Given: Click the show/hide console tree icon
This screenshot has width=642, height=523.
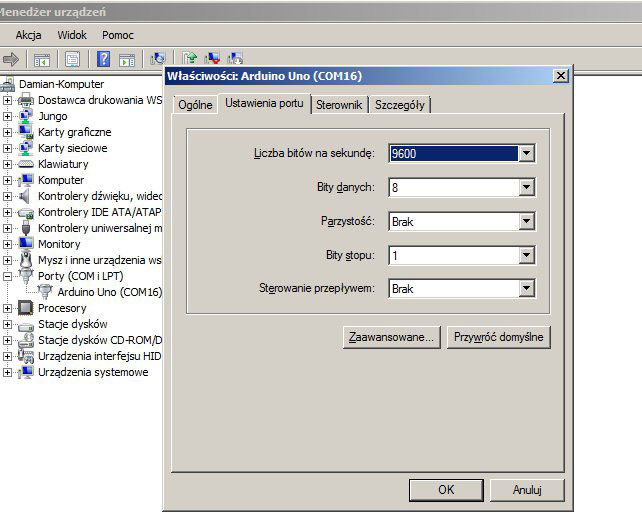Looking at the screenshot, I should [x=42, y=60].
